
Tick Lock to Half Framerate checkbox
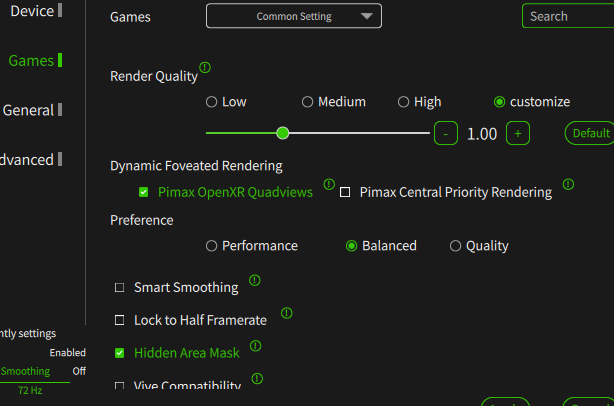pos(120,320)
